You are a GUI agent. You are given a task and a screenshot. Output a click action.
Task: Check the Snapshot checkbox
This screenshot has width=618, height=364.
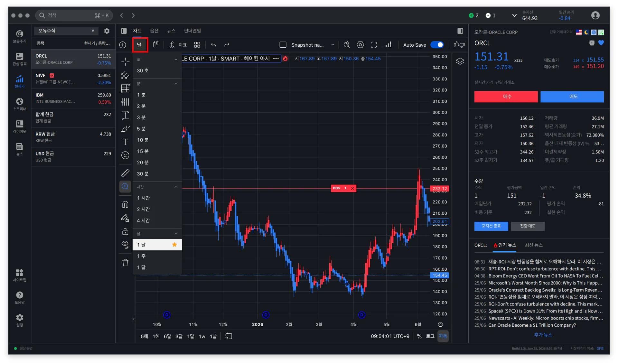283,45
